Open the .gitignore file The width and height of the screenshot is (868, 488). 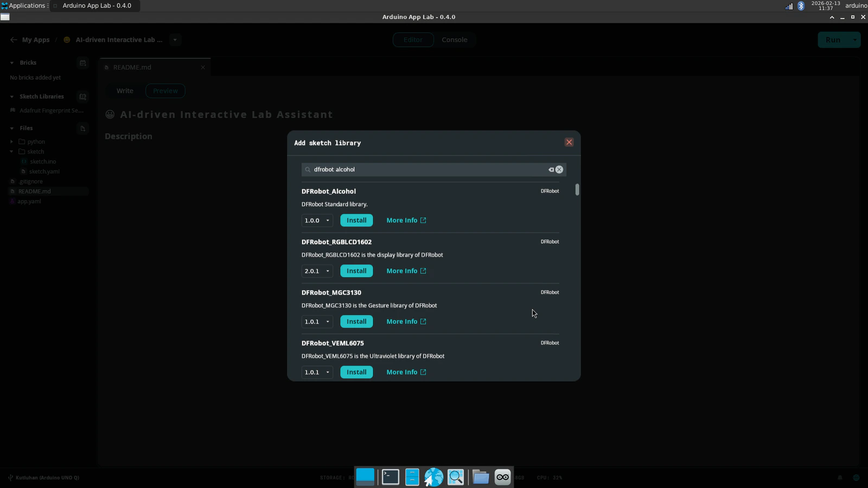[30, 182]
